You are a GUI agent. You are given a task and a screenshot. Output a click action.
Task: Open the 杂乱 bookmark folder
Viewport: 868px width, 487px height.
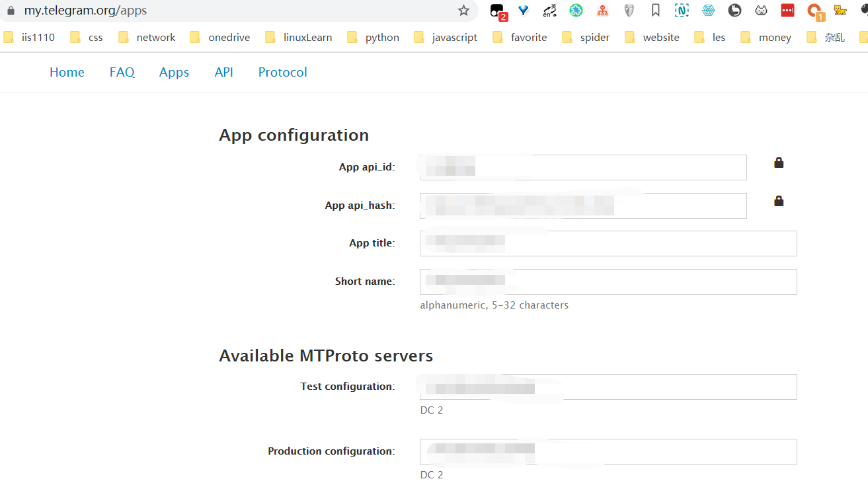826,38
